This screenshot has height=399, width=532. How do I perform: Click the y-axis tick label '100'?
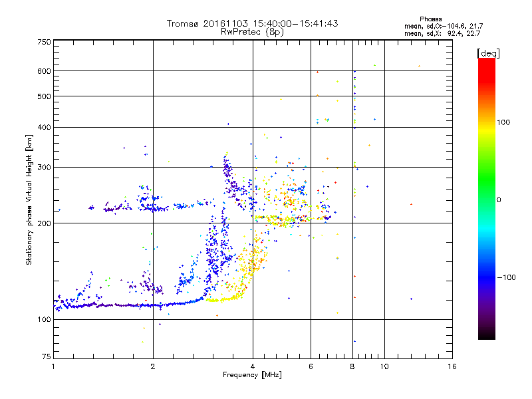[44, 320]
